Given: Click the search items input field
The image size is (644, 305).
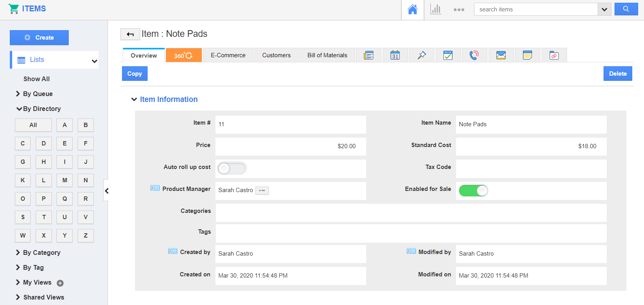Looking at the screenshot, I should 535,9.
